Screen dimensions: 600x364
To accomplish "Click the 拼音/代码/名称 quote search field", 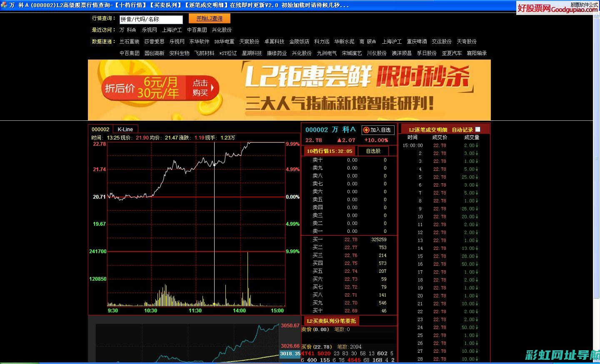I will pos(151,19).
